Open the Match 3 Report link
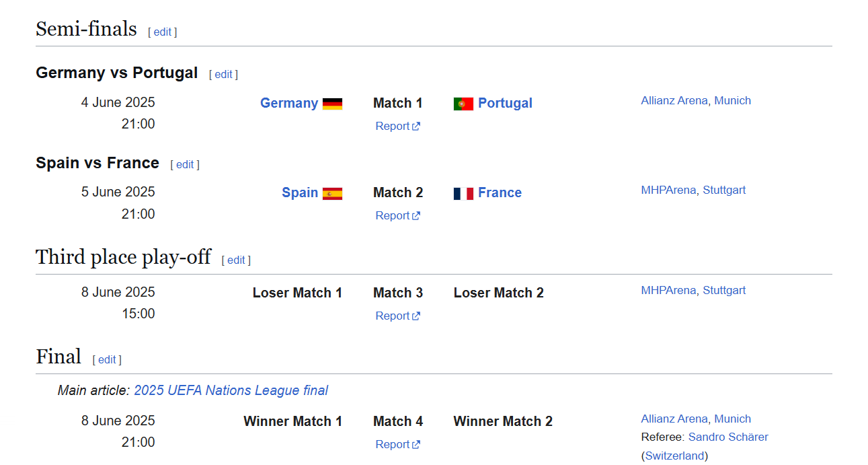The height and width of the screenshot is (465, 868). coord(397,316)
